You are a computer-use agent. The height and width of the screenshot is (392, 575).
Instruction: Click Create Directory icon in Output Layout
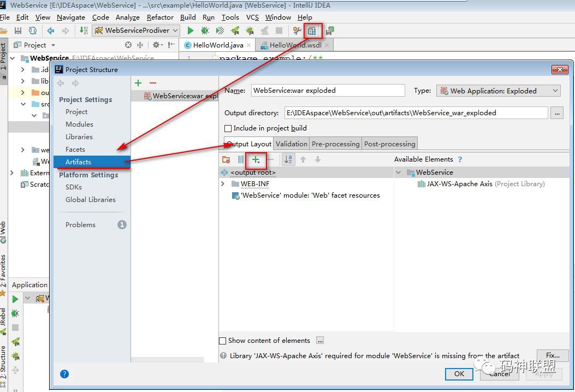click(226, 159)
